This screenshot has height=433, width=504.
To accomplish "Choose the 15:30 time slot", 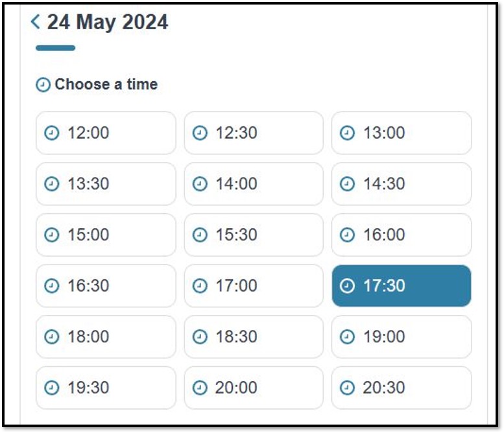I will coord(254,235).
